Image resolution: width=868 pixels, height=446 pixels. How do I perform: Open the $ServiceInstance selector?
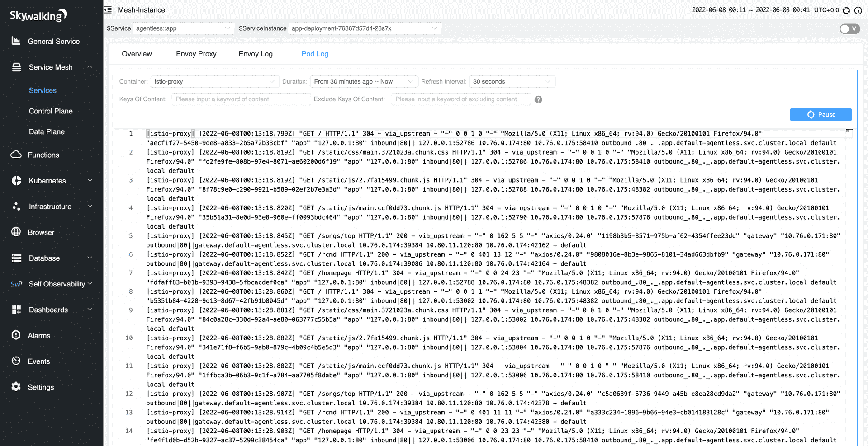coord(364,28)
